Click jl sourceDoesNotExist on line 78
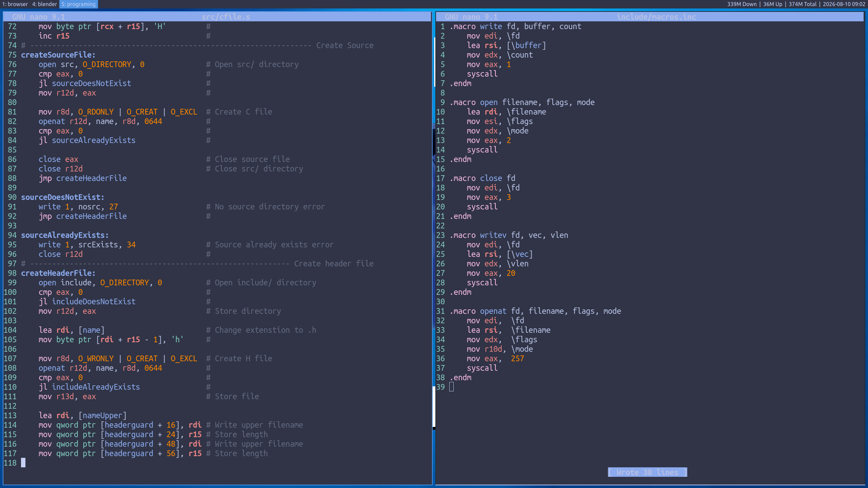Viewport: 868px width, 488px height. [x=85, y=83]
